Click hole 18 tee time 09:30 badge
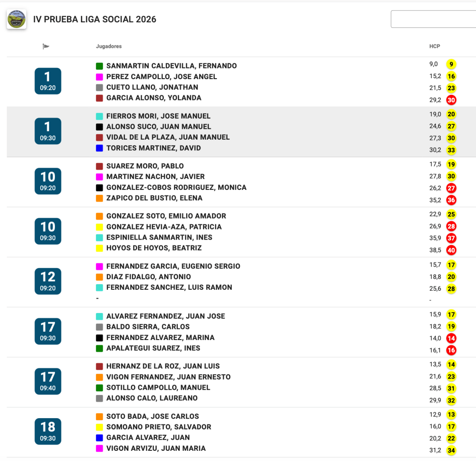The image size is (476, 461). (48, 431)
